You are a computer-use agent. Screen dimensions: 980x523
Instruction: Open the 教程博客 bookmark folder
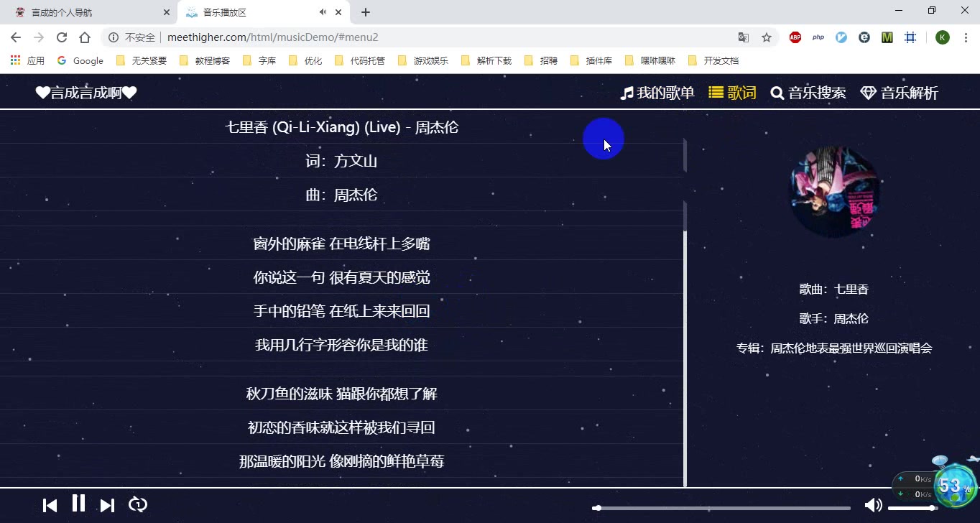(205, 60)
